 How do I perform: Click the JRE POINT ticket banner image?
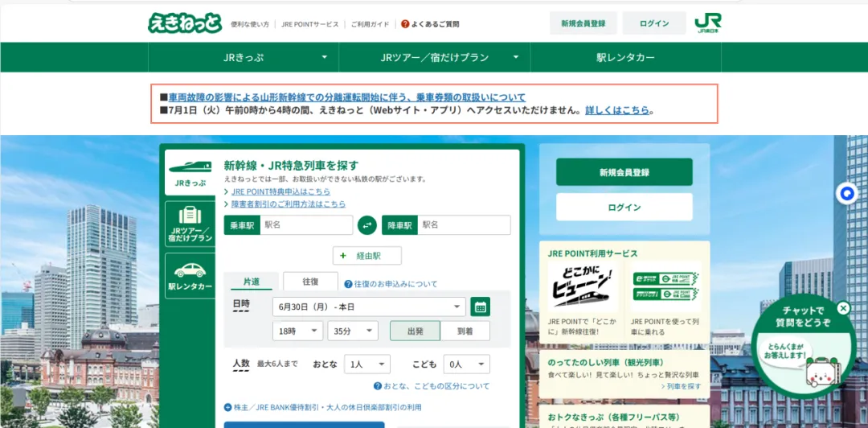tap(665, 288)
